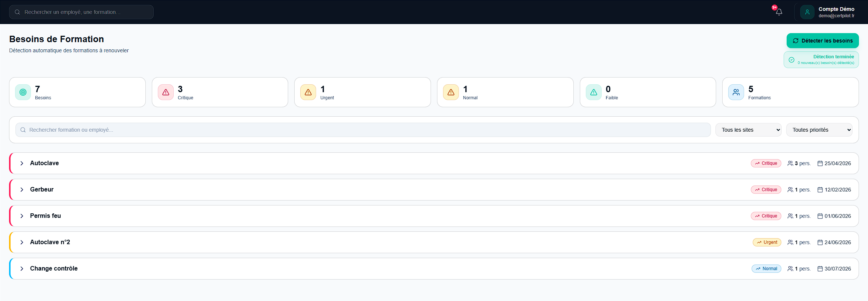This screenshot has height=301, width=868.
Task: Click the warning icon on Urgent card
Action: (308, 92)
